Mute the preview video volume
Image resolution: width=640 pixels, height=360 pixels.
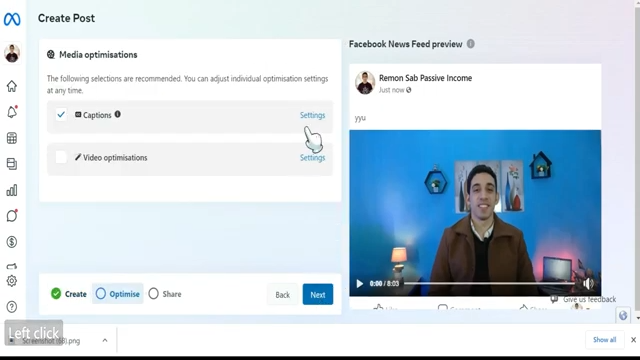click(588, 283)
